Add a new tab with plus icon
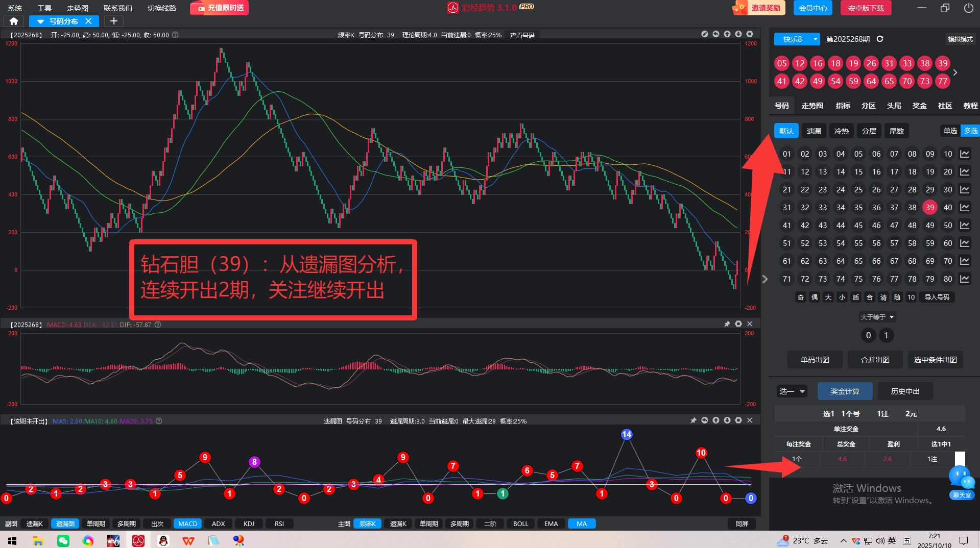This screenshot has height=548, width=980. (114, 21)
